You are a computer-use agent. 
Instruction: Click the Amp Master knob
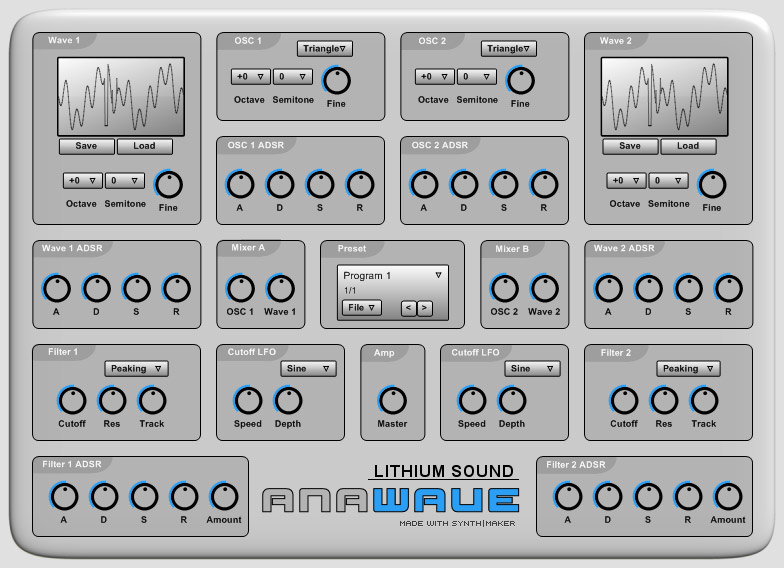tap(392, 401)
